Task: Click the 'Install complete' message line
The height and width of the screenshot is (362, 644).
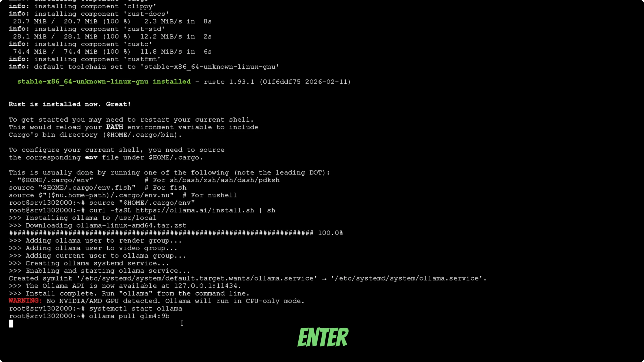Action: pyautogui.click(x=129, y=293)
